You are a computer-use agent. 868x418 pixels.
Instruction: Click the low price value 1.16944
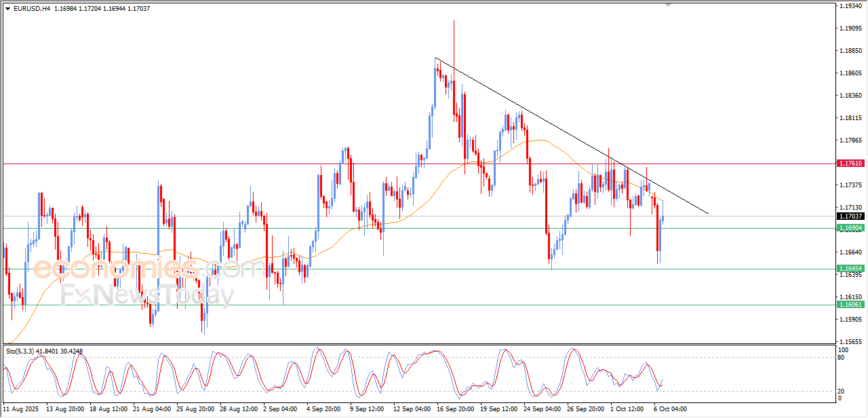115,9
